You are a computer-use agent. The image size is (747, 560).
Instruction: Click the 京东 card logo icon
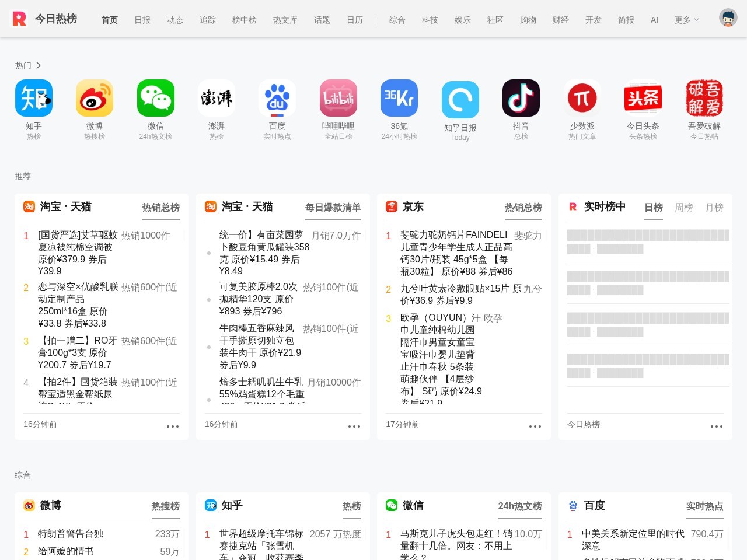(x=392, y=206)
